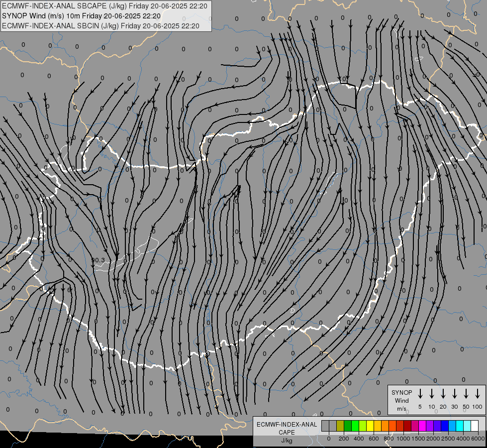
Task: Click the CAPE label in color legend
Action: click(x=287, y=433)
